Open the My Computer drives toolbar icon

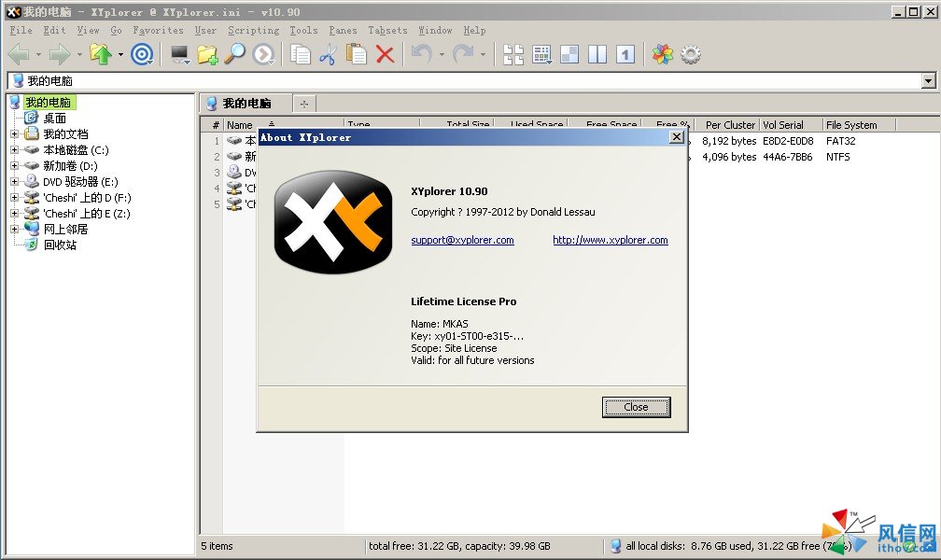coord(179,55)
